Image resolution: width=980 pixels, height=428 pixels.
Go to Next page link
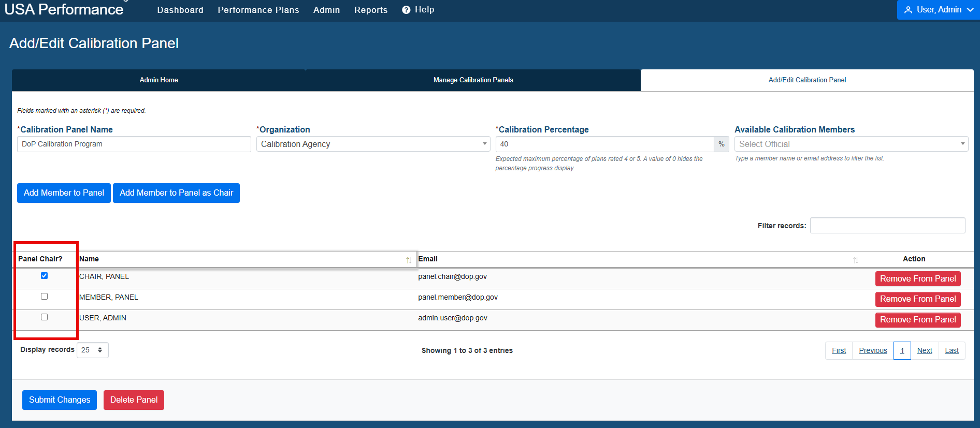click(925, 350)
